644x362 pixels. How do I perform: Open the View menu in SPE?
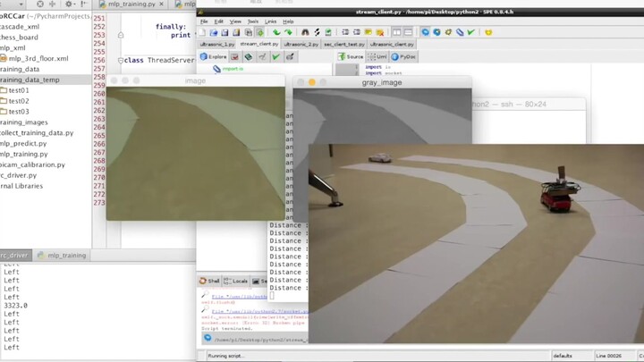pos(235,21)
